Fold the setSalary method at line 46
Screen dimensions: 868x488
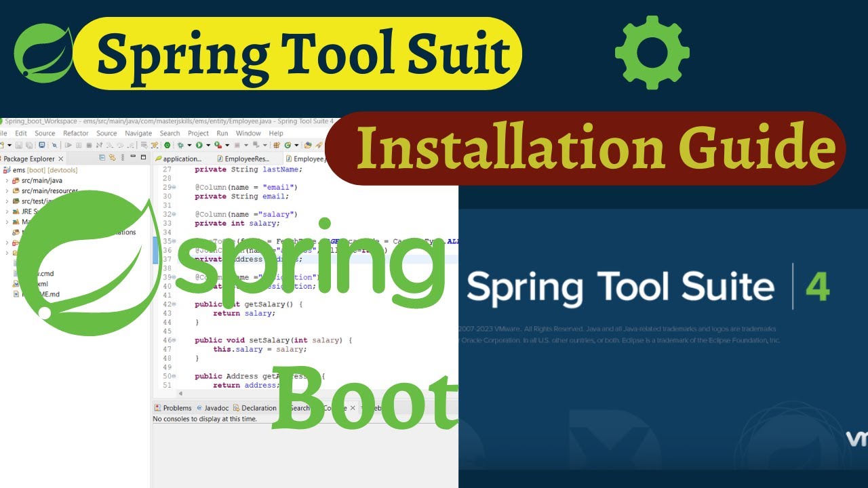pyautogui.click(x=174, y=340)
